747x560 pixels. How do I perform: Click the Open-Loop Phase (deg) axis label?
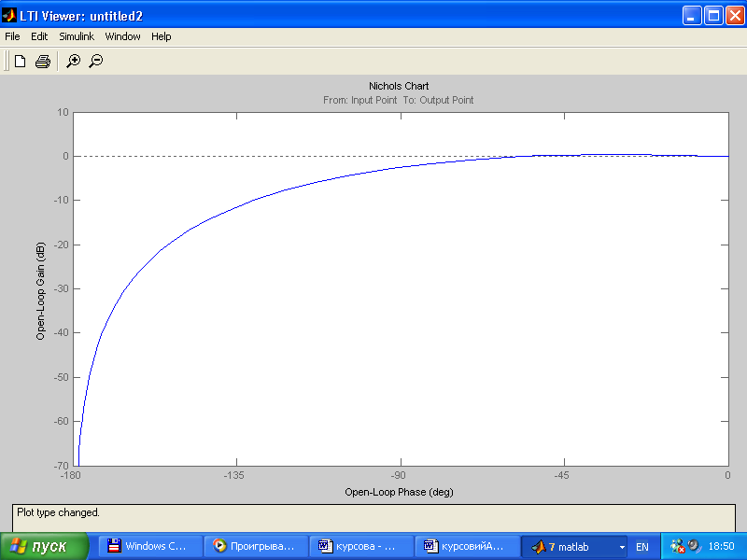pos(400,492)
